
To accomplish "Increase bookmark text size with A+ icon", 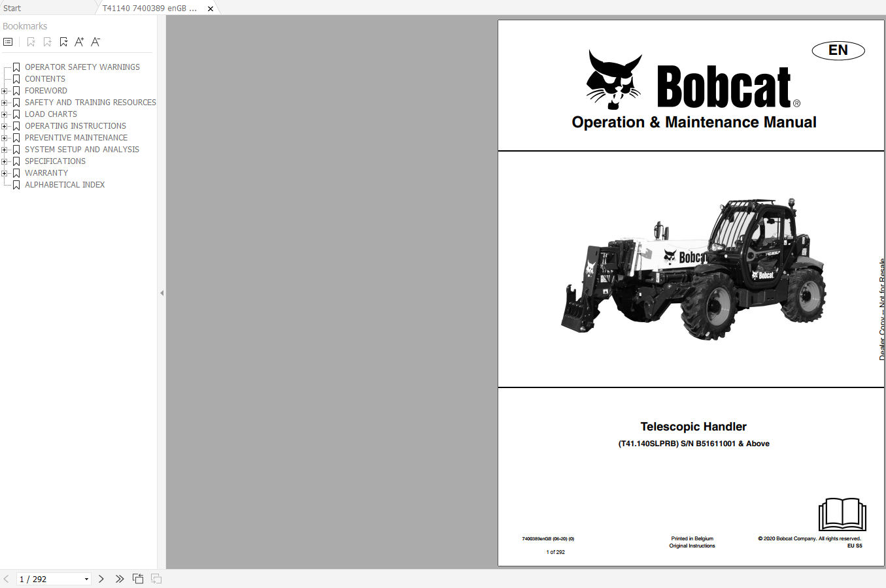I will 79,41.
